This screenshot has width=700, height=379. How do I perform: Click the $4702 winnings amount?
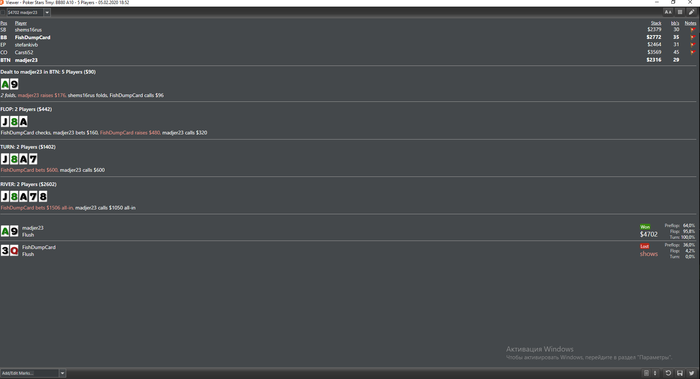point(649,234)
